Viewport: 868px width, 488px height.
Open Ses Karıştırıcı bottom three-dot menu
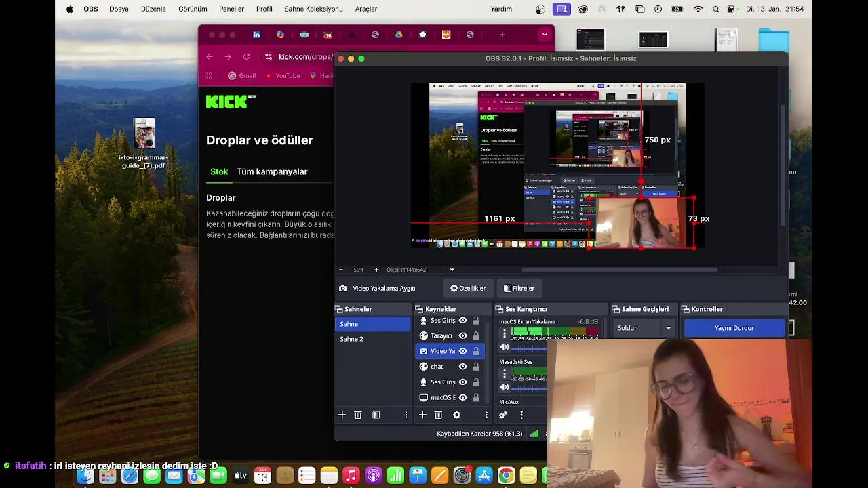[521, 415]
